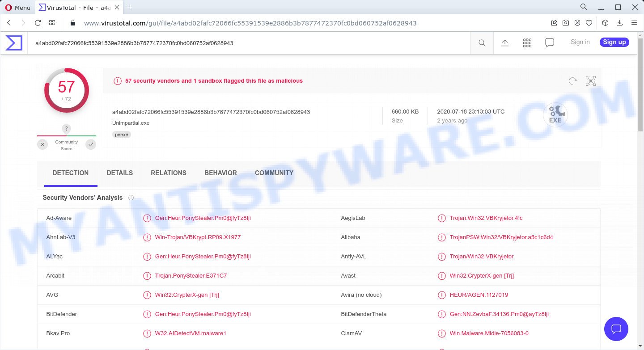The height and width of the screenshot is (350, 644).
Task: Open a new browser tab
Action: (130, 7)
